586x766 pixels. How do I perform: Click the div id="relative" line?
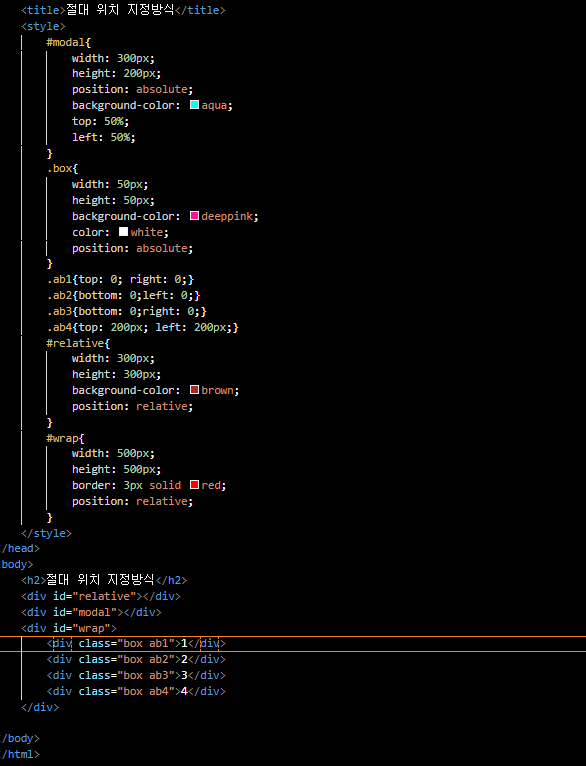click(101, 596)
